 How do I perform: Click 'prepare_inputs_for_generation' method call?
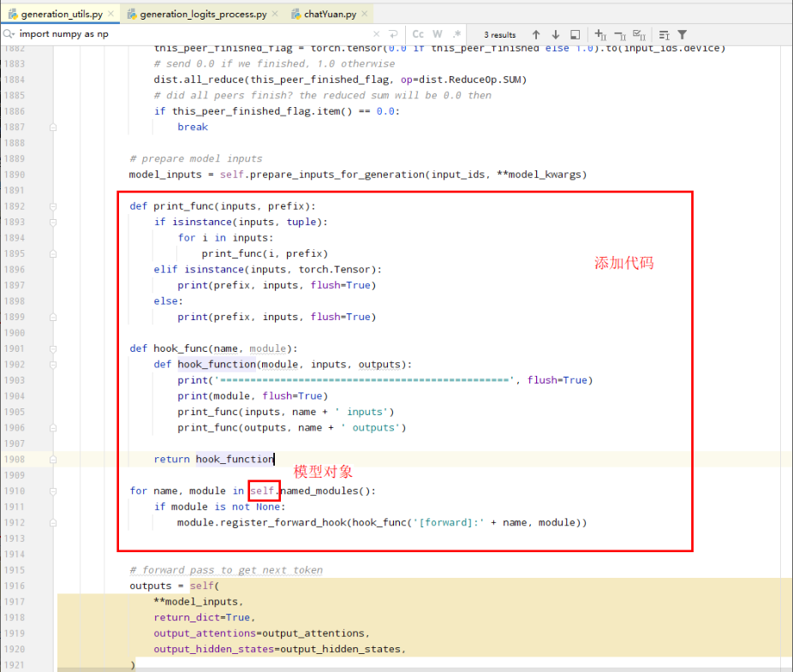[337, 175]
